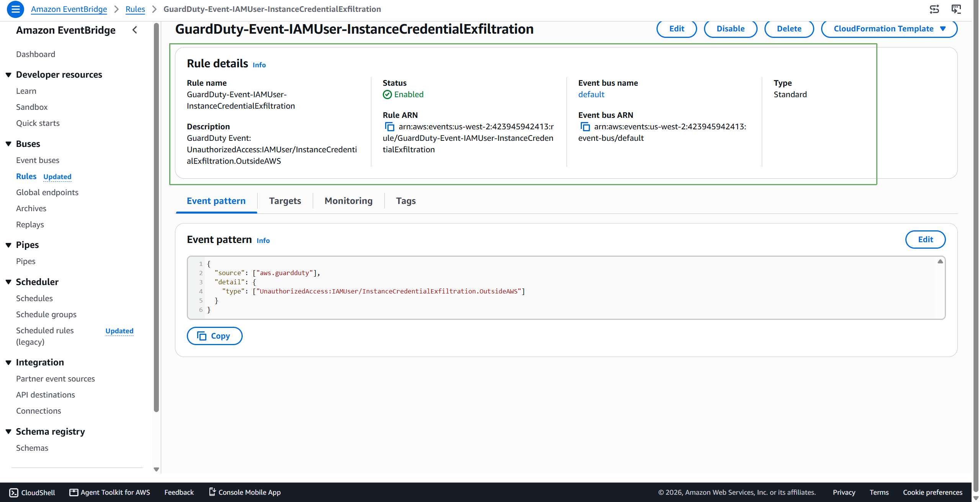The image size is (980, 502).
Task: Open Privacy link in footer
Action: tap(844, 492)
